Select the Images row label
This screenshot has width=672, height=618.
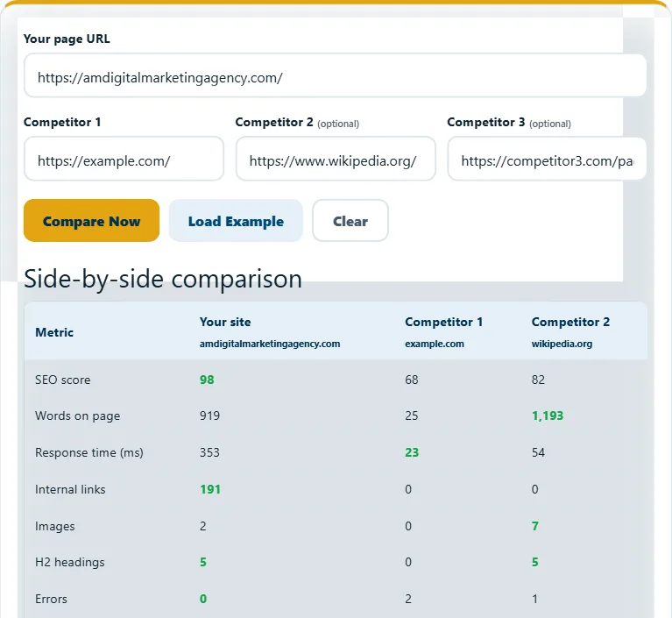click(x=55, y=526)
